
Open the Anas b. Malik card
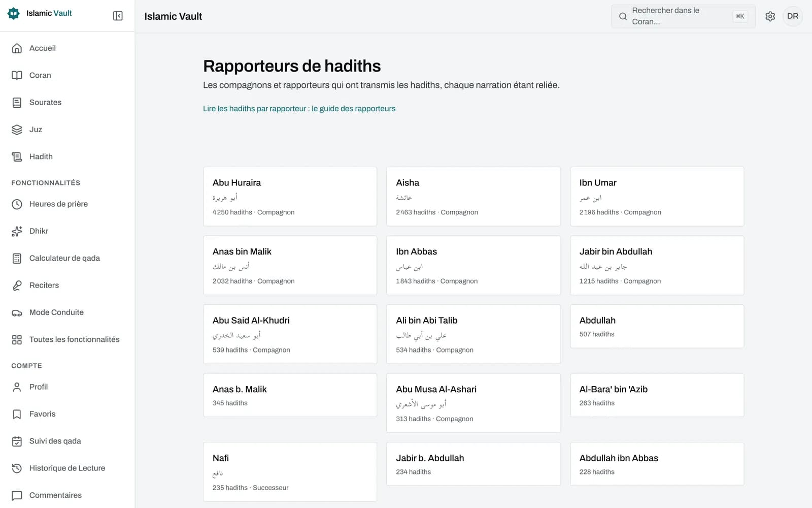click(x=290, y=395)
